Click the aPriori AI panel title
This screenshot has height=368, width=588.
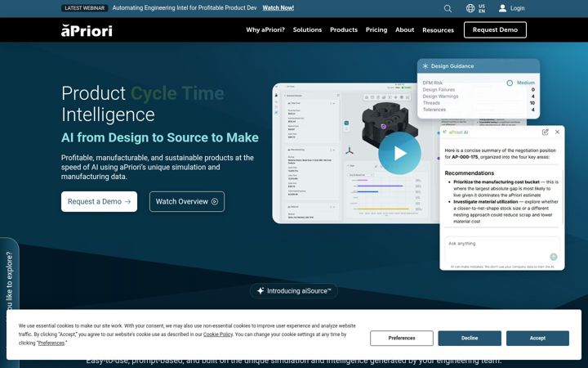pyautogui.click(x=458, y=132)
